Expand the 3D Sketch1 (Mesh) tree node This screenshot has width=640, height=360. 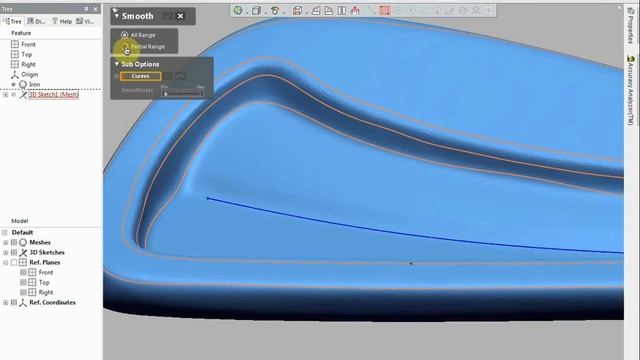click(6, 95)
